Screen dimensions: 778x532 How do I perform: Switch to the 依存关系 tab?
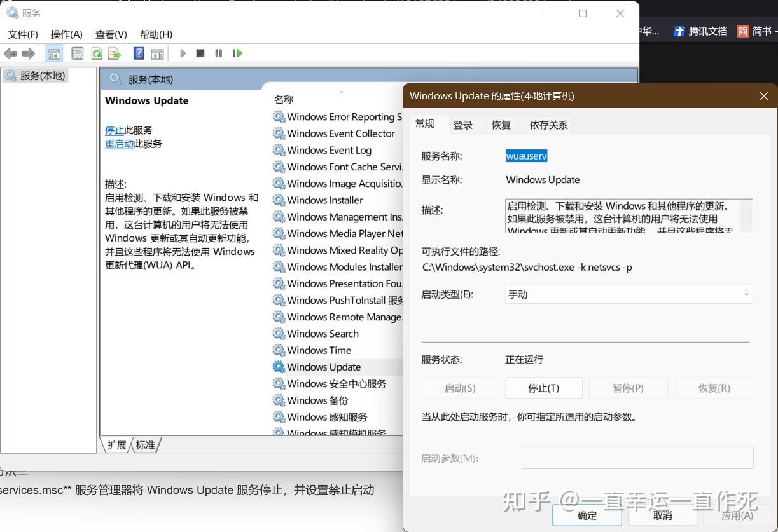(x=548, y=125)
